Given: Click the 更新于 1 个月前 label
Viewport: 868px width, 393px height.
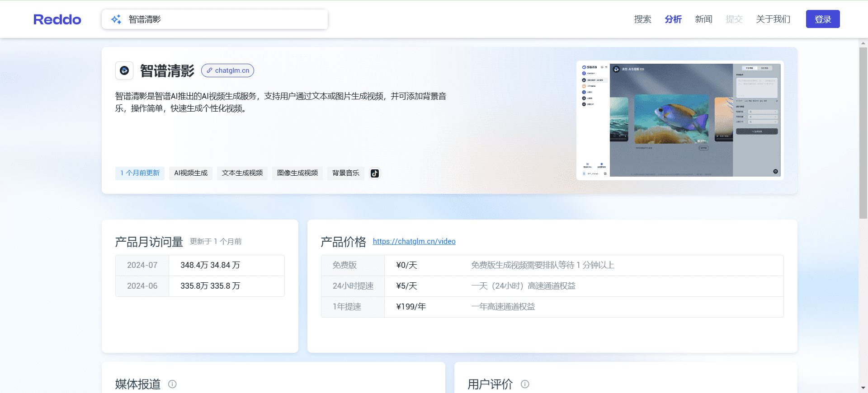Looking at the screenshot, I should 216,242.
